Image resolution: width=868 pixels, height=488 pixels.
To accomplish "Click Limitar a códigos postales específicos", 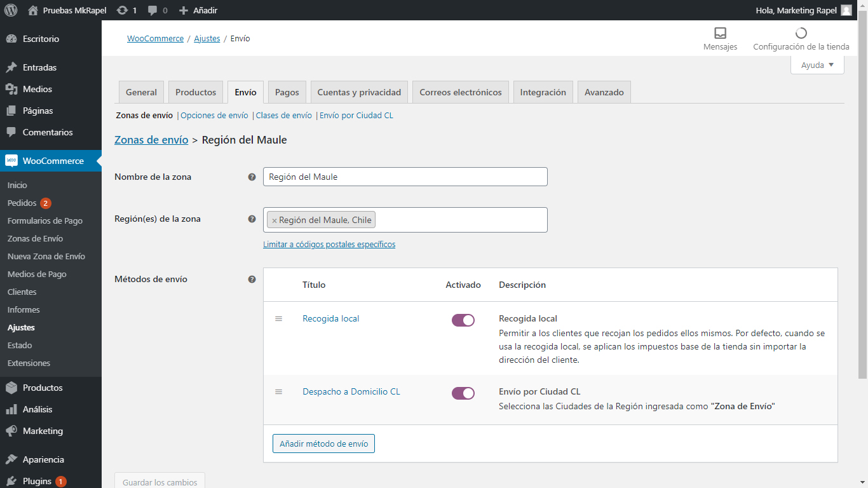I will pos(329,244).
